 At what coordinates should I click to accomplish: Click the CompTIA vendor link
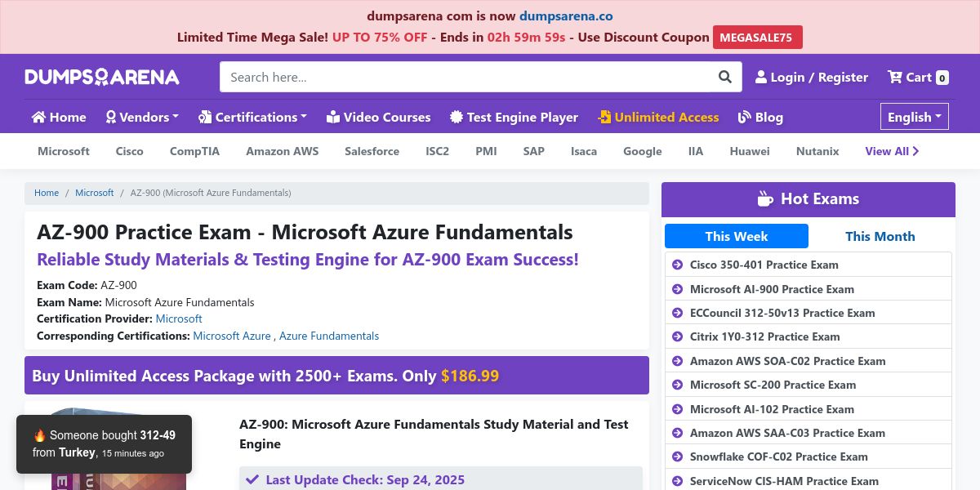pos(194,151)
